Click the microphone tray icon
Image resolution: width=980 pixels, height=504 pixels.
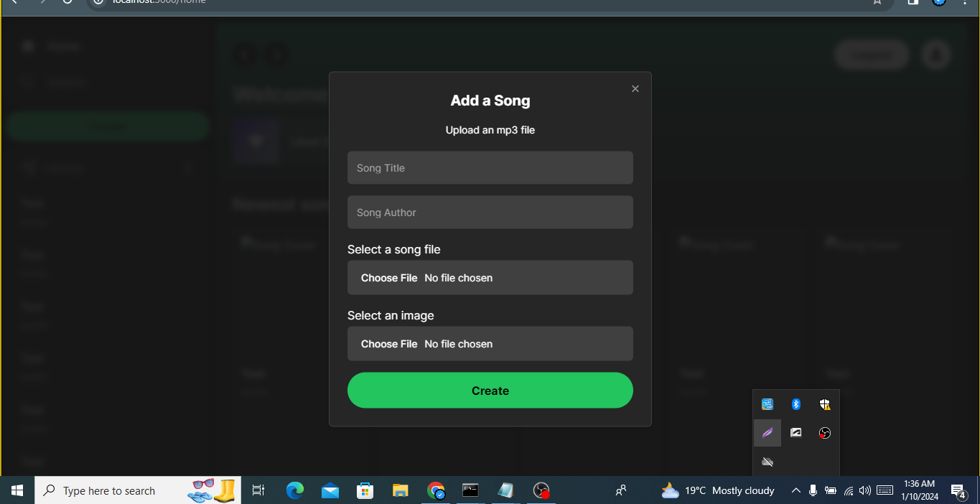813,490
